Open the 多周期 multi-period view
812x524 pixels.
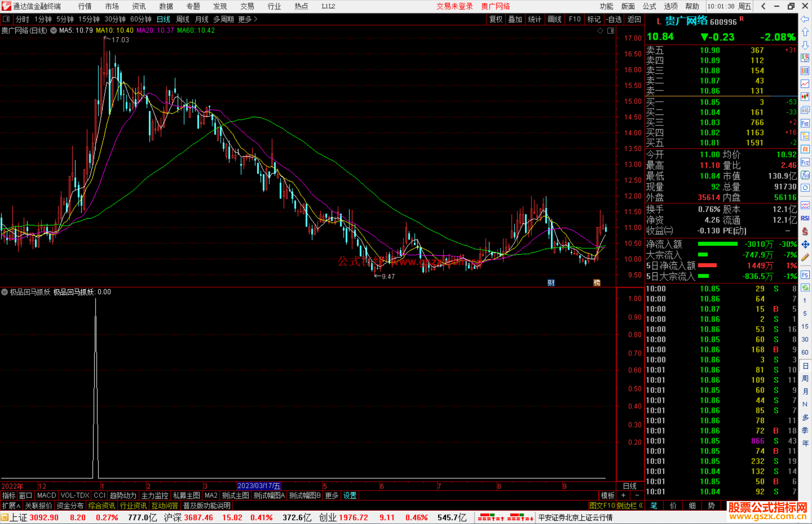point(223,19)
